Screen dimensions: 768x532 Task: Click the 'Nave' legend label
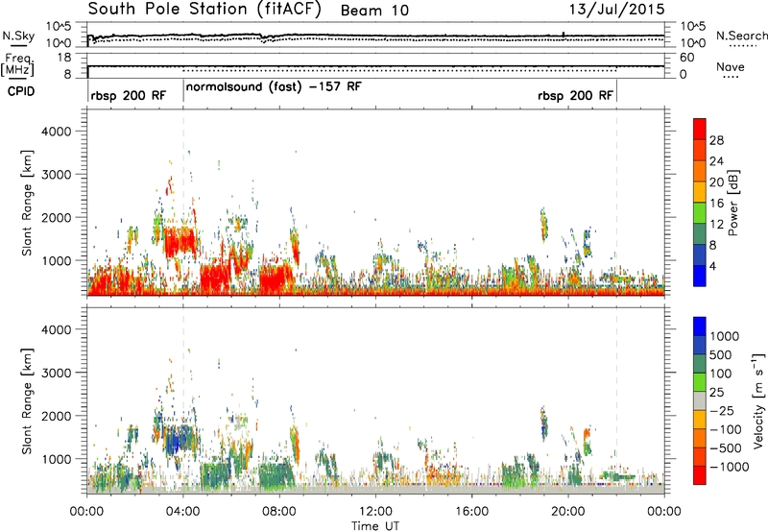tap(731, 67)
